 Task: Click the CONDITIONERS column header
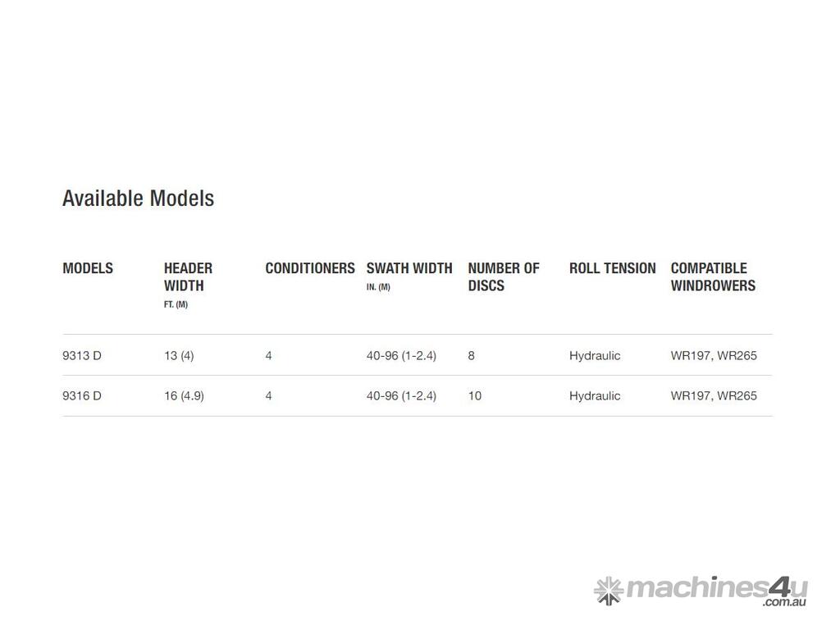tap(310, 268)
